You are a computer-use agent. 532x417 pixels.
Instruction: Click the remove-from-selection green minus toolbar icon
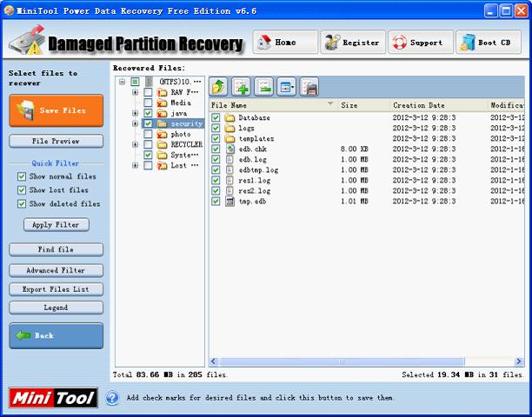[x=263, y=87]
